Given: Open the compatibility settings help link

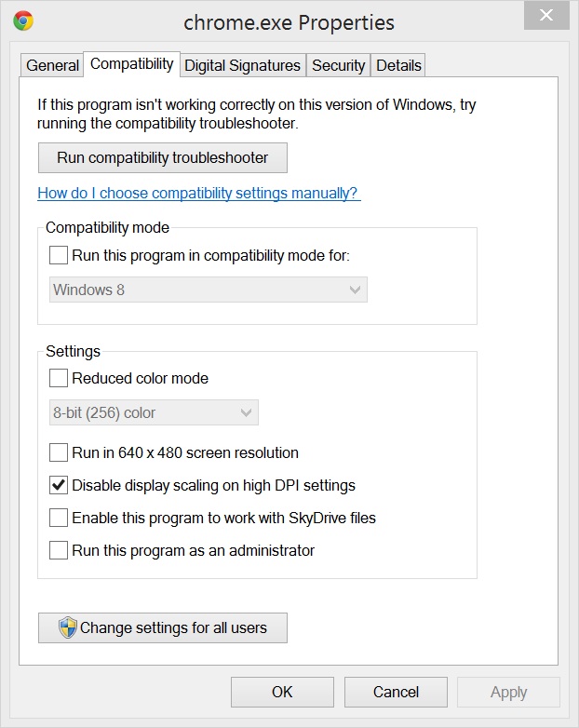Looking at the screenshot, I should click(198, 194).
